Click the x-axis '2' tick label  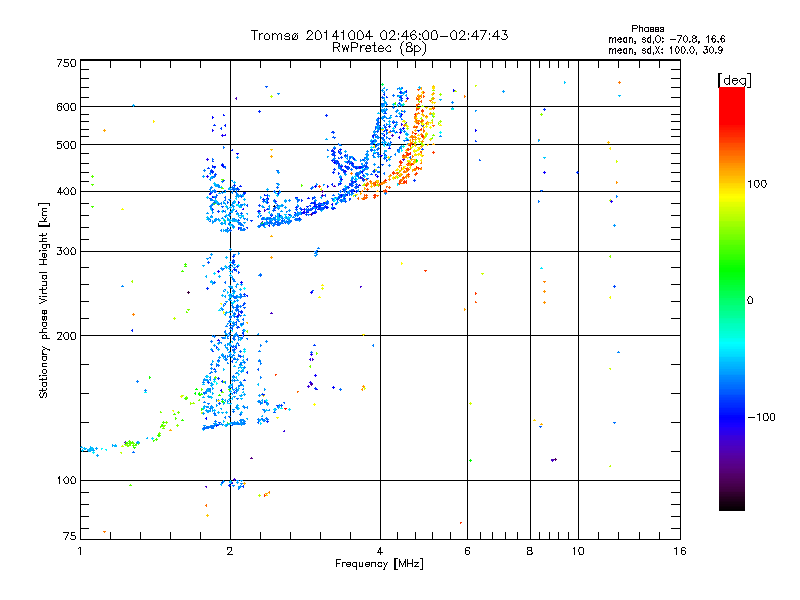(230, 551)
